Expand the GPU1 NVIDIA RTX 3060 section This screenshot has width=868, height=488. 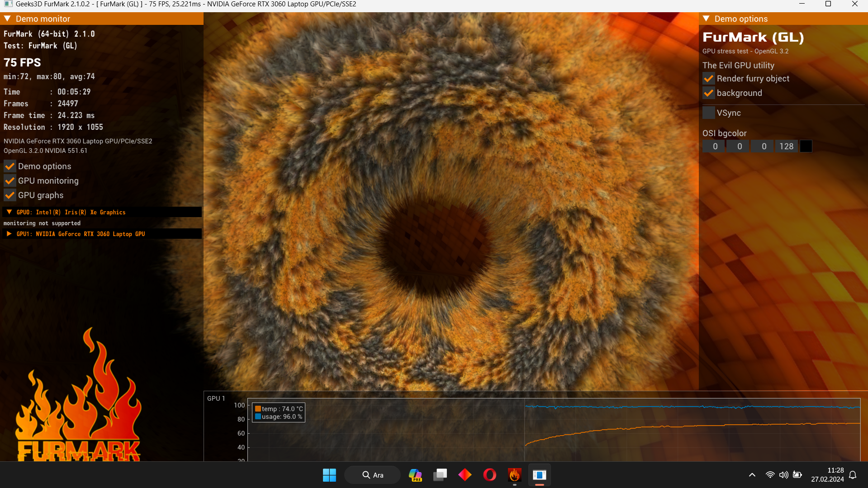pyautogui.click(x=9, y=234)
